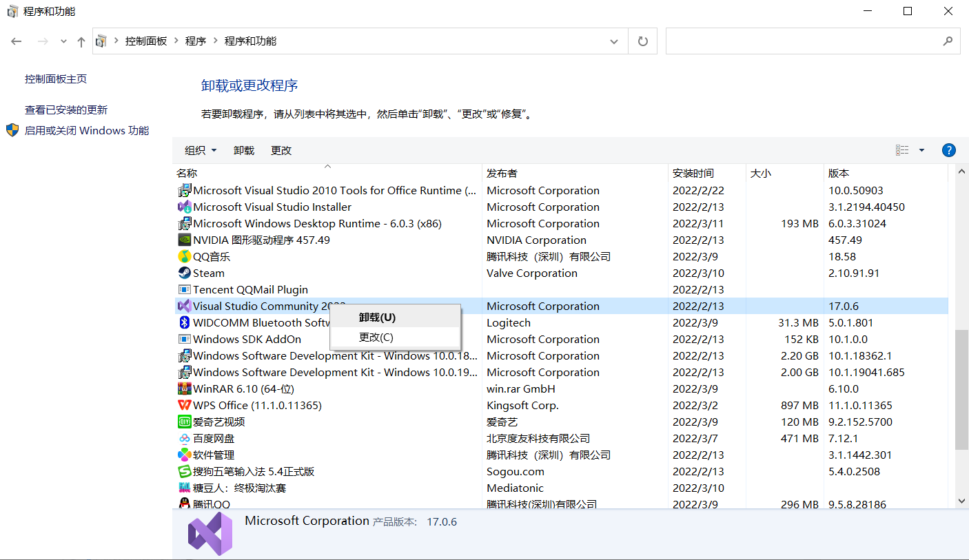
Task: Select WinRAR 6.10 (64-位) entry
Action: coord(244,389)
